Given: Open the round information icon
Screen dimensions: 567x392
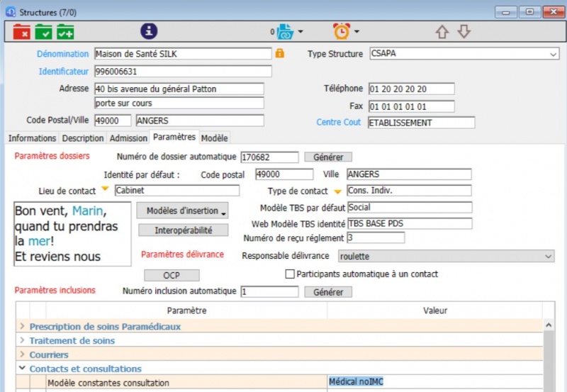Looking at the screenshot, I should (149, 31).
